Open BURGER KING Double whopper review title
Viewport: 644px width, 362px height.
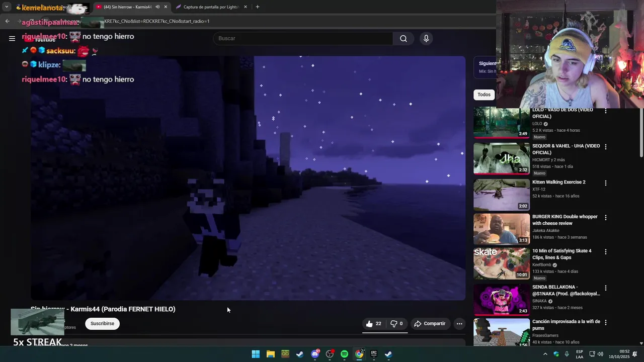pos(565,220)
